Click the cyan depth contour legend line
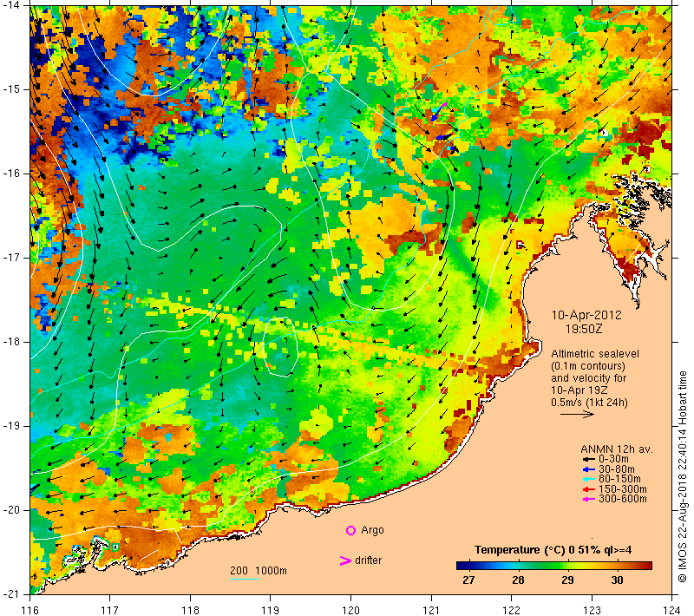 click(x=245, y=579)
